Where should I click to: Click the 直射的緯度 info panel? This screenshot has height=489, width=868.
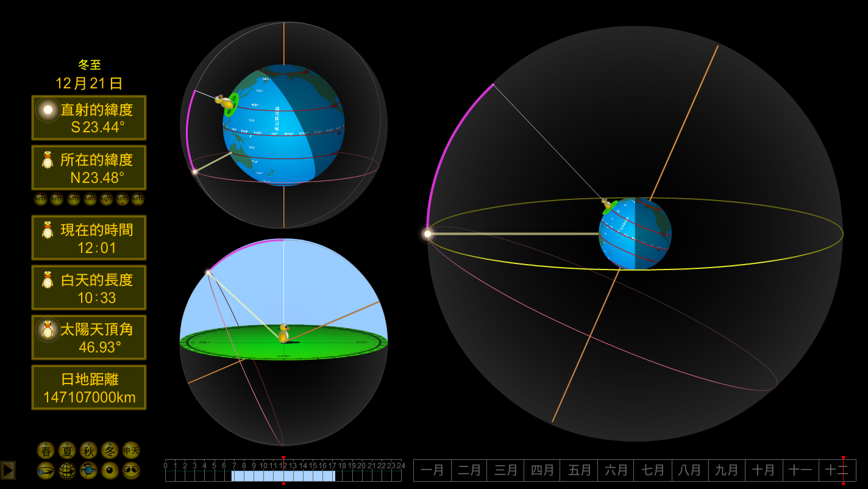pos(89,118)
